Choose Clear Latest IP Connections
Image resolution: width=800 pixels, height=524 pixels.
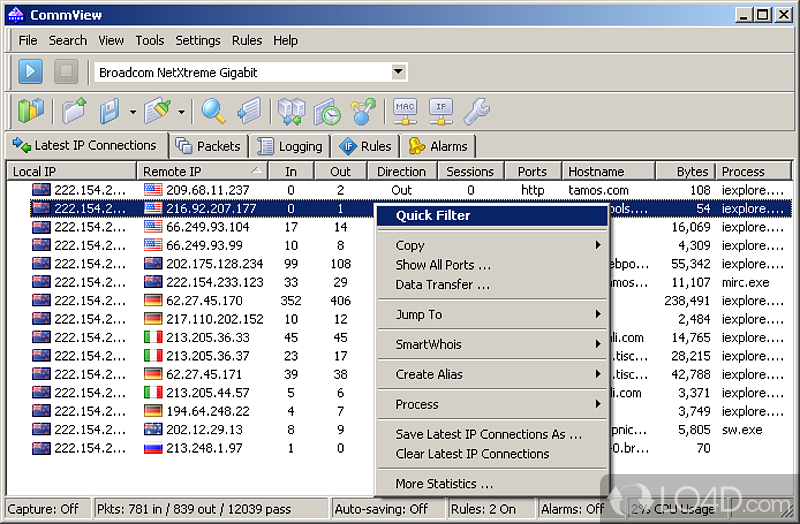[472, 453]
